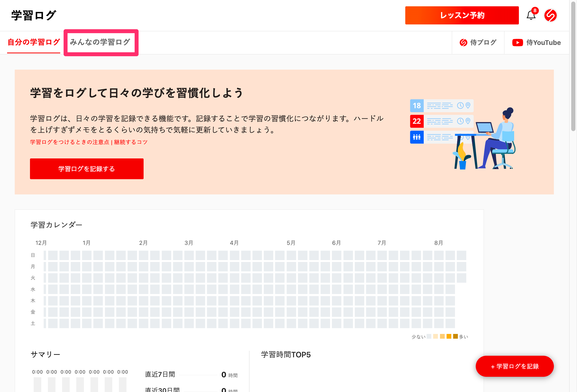The height and width of the screenshot is (392, 577).
Task: Select the 自分の学習ログ tab
Action: (x=34, y=42)
